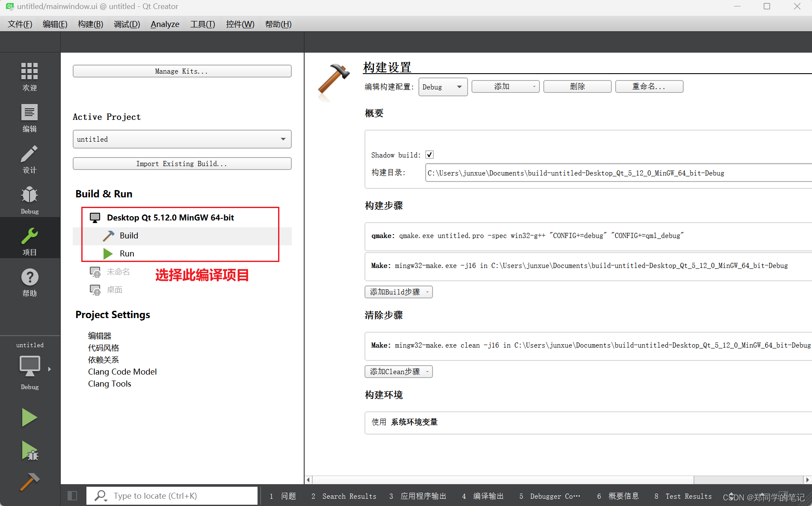The width and height of the screenshot is (812, 506).
Task: Open the 添加 add configuration dropdown
Action: coord(505,86)
